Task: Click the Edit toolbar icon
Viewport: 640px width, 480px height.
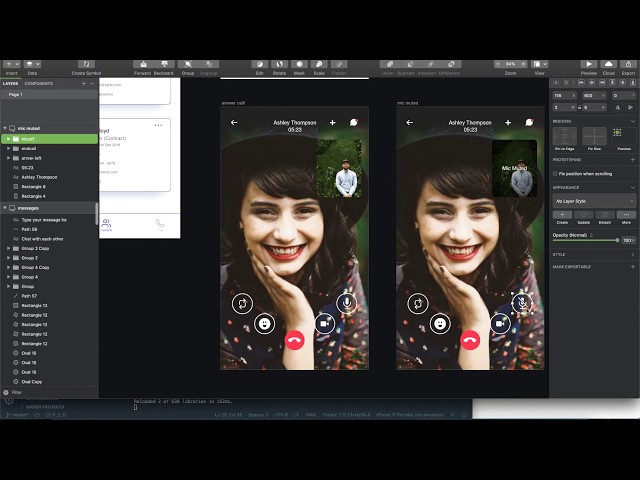Action: point(260,64)
